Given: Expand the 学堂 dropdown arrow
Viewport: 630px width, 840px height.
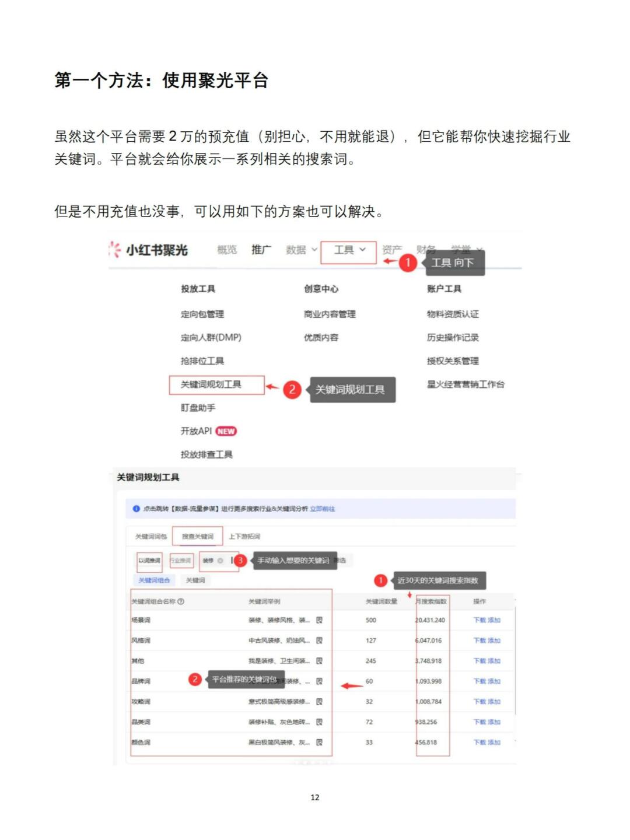Looking at the screenshot, I should (x=480, y=250).
